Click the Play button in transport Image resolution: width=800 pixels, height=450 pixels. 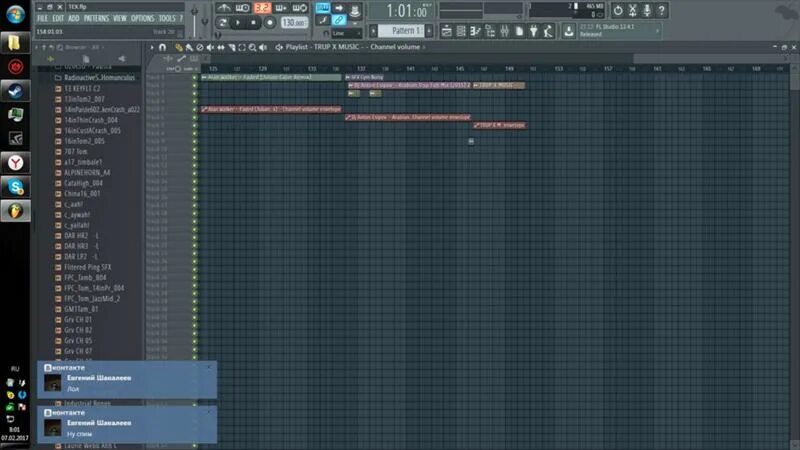237,22
